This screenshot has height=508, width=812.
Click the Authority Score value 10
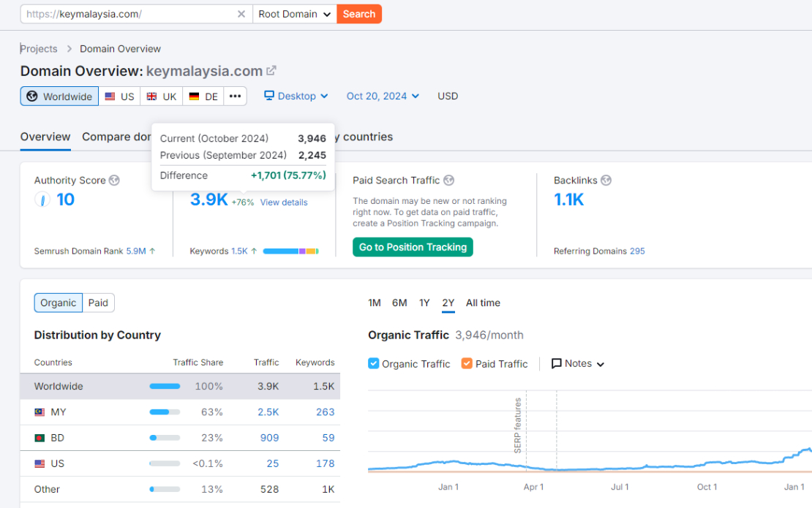click(65, 199)
